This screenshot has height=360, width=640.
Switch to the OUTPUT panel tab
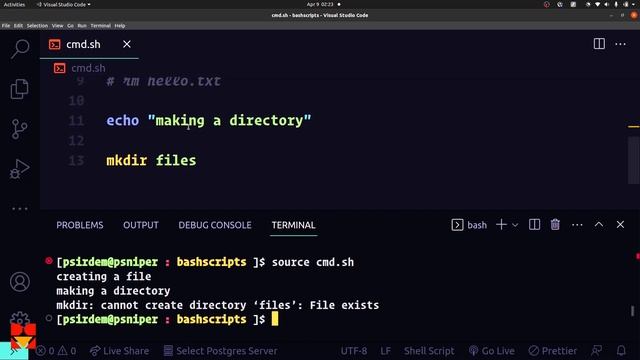coord(141,225)
